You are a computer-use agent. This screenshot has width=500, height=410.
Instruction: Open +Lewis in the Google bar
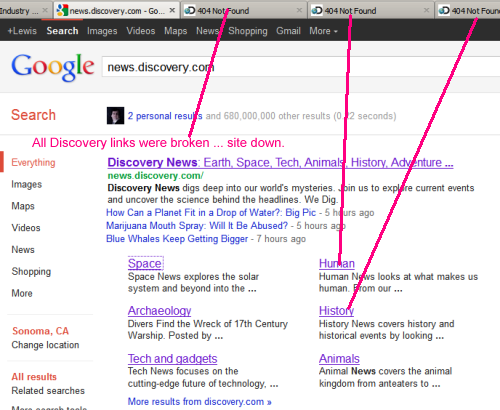[x=22, y=31]
